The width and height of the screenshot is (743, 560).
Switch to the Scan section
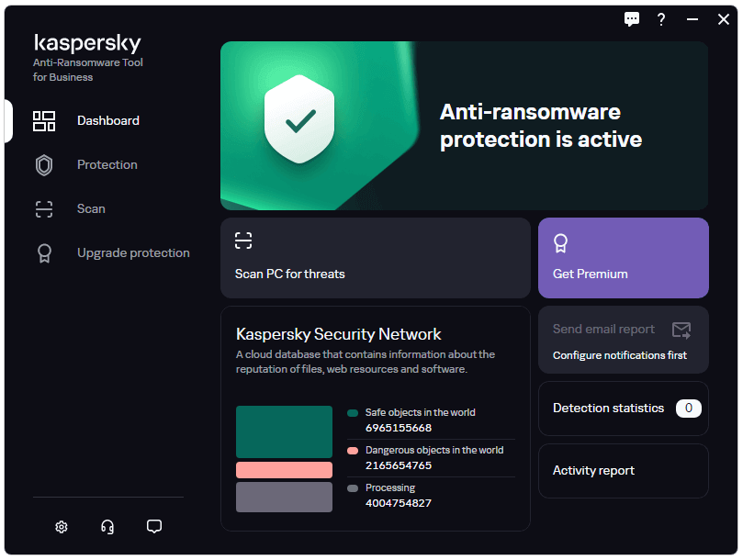[91, 209]
